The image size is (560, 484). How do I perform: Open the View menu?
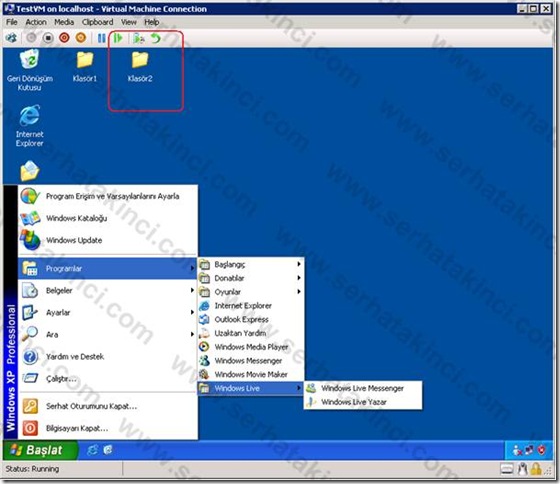coord(129,22)
